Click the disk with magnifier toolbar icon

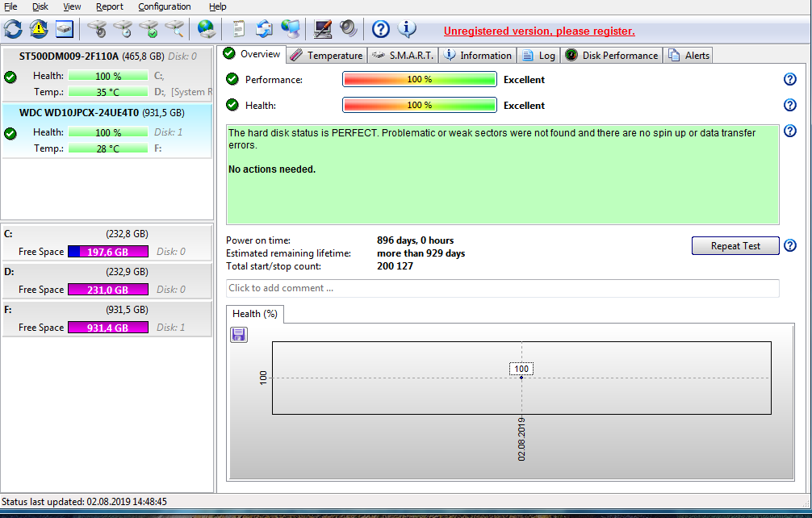pyautogui.click(x=175, y=29)
